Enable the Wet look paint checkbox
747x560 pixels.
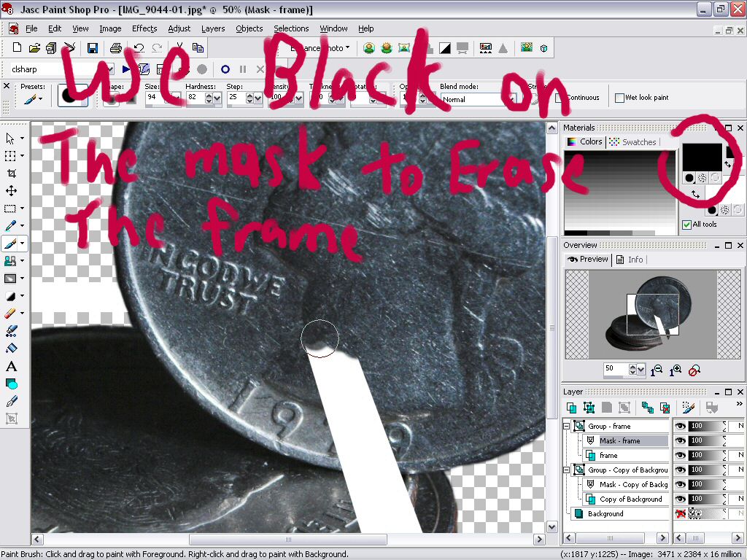[619, 98]
